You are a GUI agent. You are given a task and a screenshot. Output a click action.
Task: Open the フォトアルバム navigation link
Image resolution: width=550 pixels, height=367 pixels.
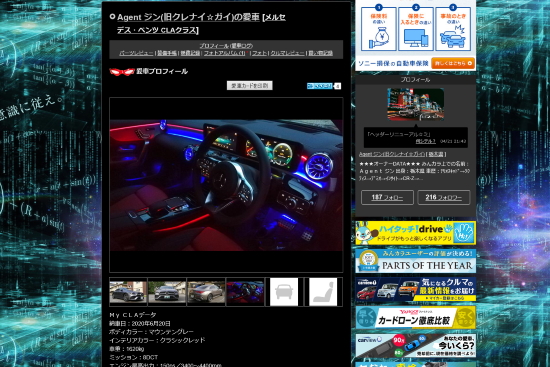point(224,53)
